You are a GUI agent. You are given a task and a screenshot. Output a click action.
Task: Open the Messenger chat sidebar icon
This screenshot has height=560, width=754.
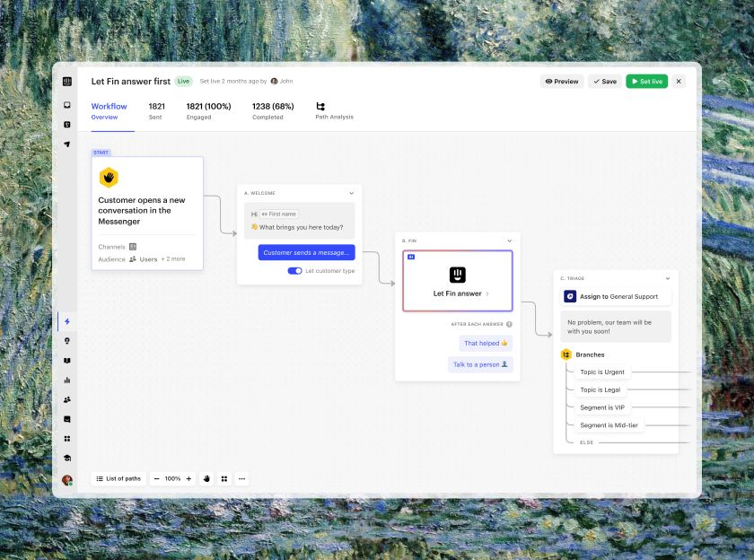[x=66, y=419]
